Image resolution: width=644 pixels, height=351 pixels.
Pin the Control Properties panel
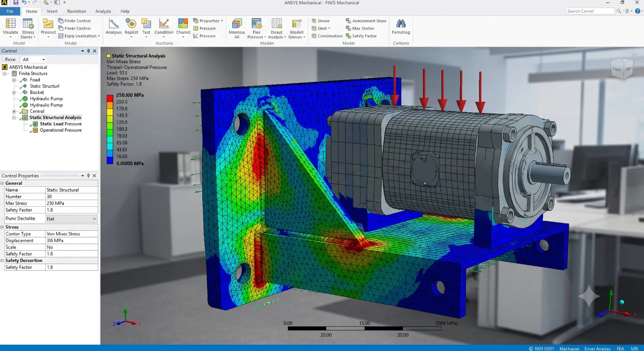pyautogui.click(x=88, y=175)
